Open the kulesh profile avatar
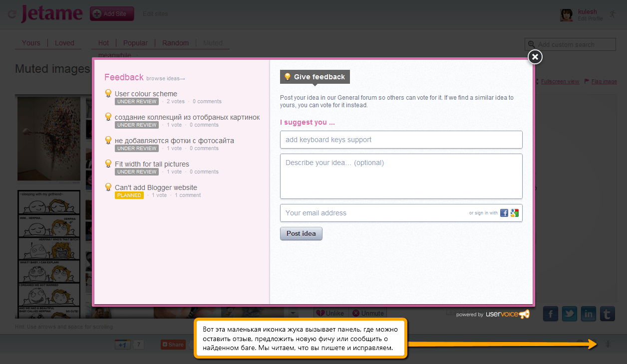This screenshot has width=627, height=364. pyautogui.click(x=566, y=15)
